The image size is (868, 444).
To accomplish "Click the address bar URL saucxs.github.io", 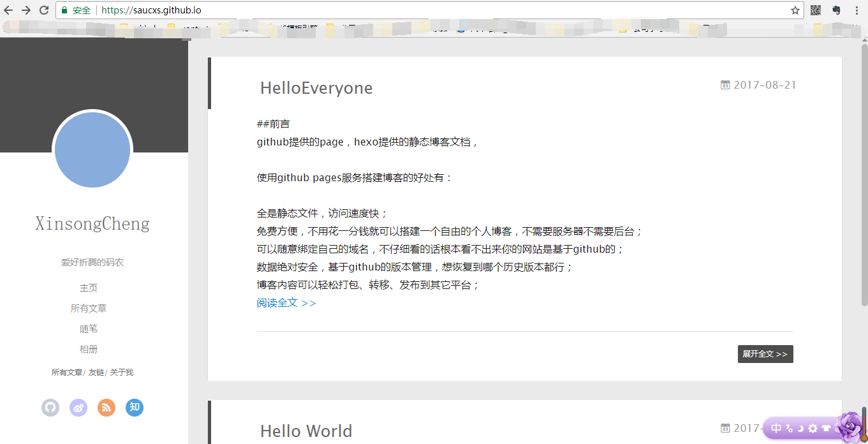I will coord(152,10).
